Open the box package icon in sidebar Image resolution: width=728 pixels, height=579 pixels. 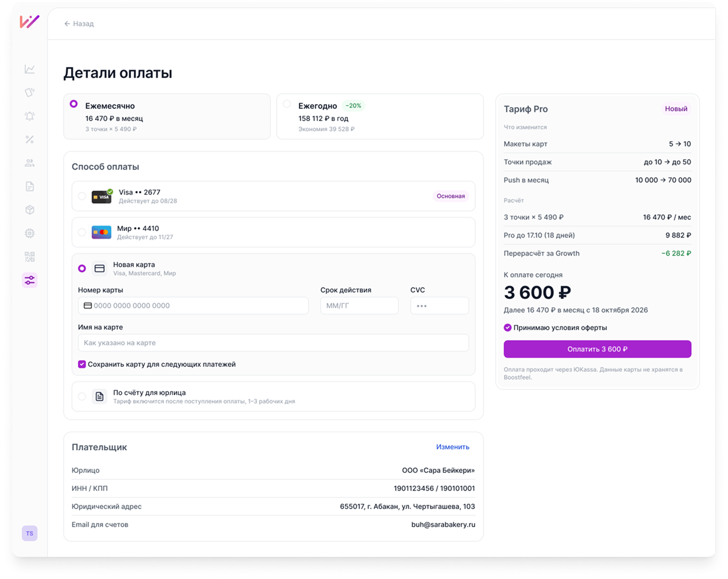30,210
